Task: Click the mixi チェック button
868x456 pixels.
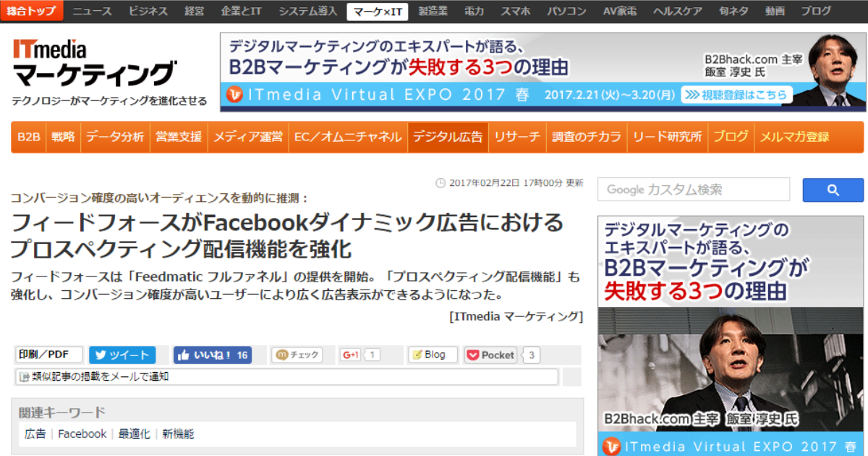Action: click(297, 355)
